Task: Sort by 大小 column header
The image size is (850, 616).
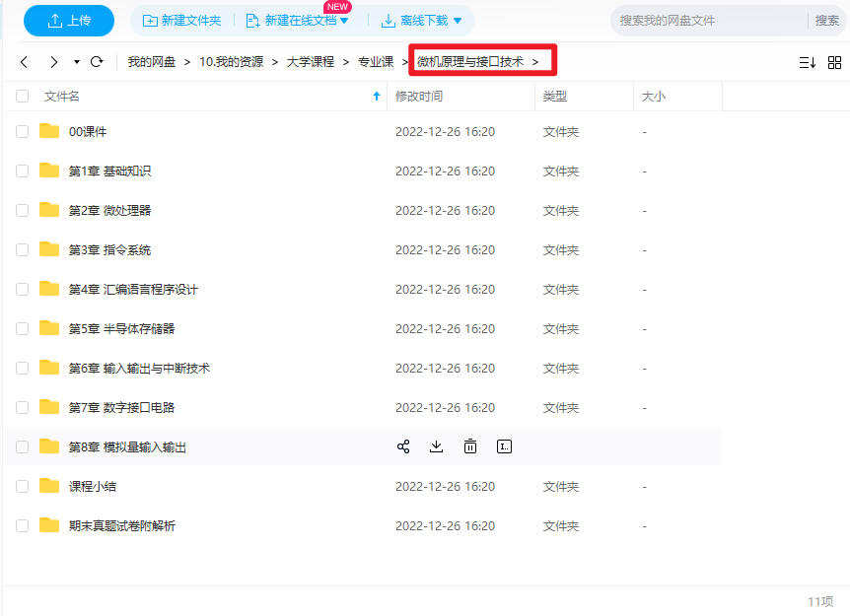Action: tap(653, 97)
